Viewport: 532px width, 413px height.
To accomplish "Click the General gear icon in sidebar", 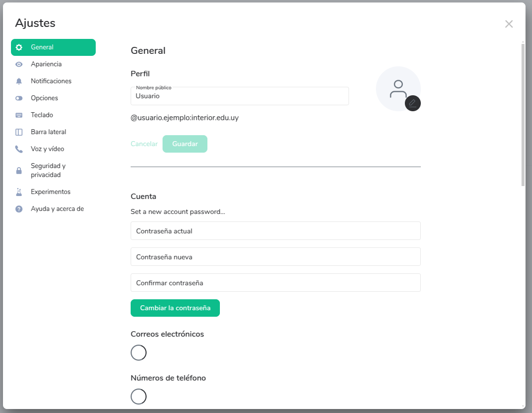I will pos(19,47).
